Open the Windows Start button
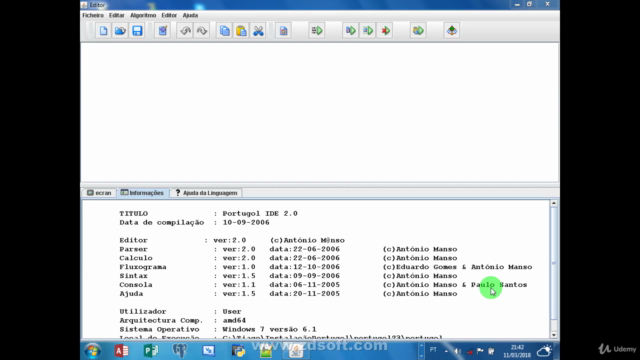Image resolution: width=640 pixels, height=360 pixels. click(93, 351)
